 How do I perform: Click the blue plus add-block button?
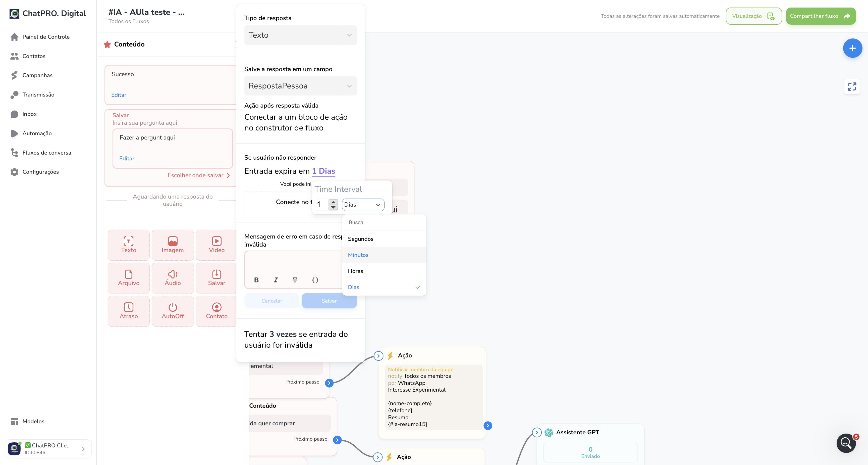click(x=852, y=48)
